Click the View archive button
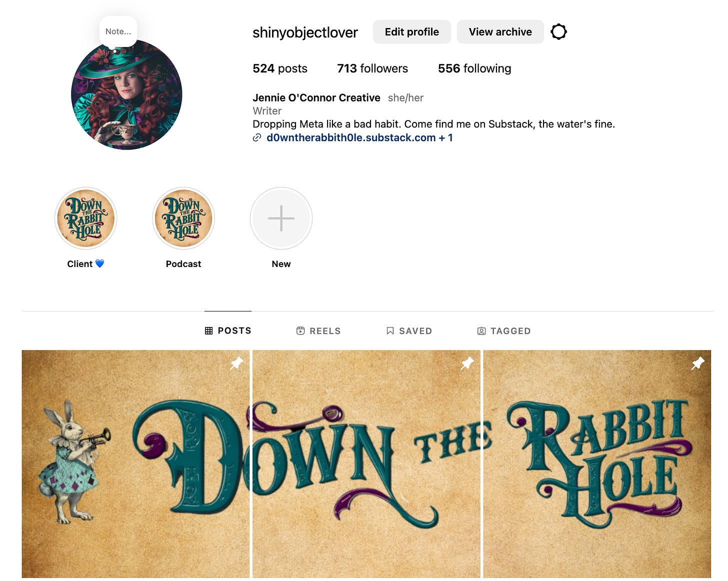This screenshot has width=728, height=581. coord(500,32)
